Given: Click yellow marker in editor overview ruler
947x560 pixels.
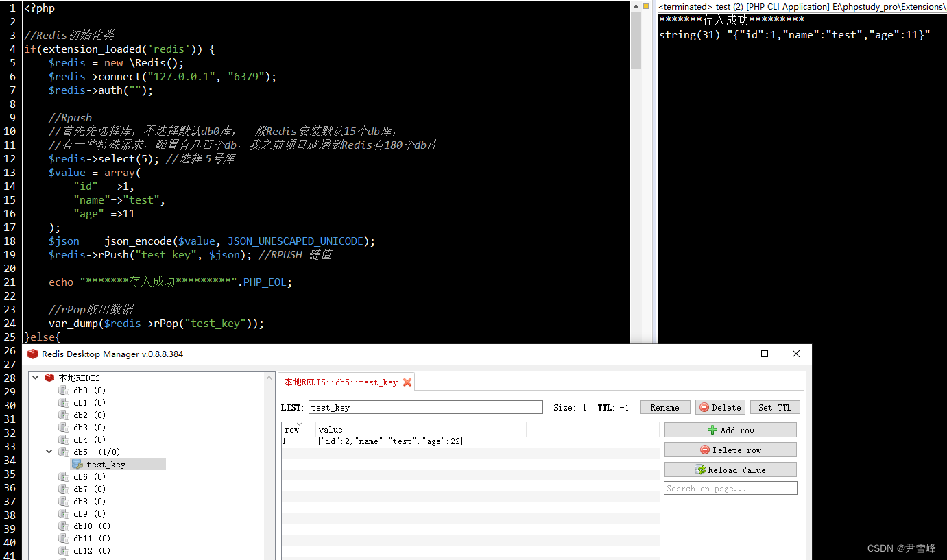Looking at the screenshot, I should coord(647,6).
